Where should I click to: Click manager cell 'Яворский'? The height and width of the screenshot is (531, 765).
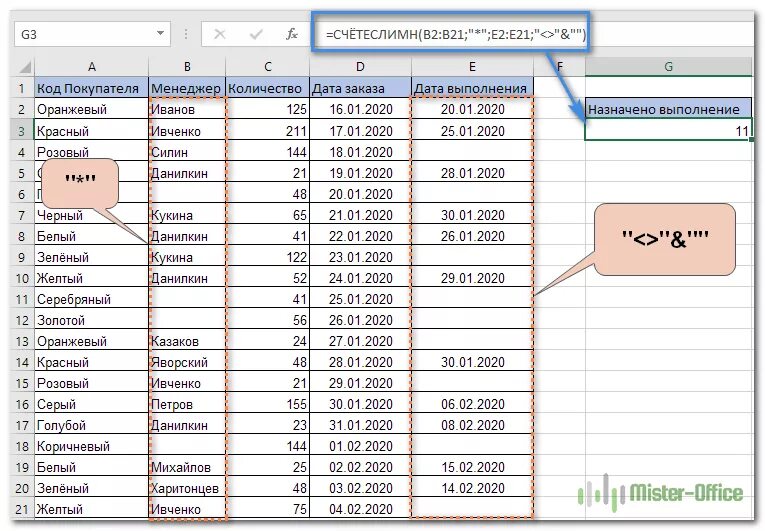point(187,362)
